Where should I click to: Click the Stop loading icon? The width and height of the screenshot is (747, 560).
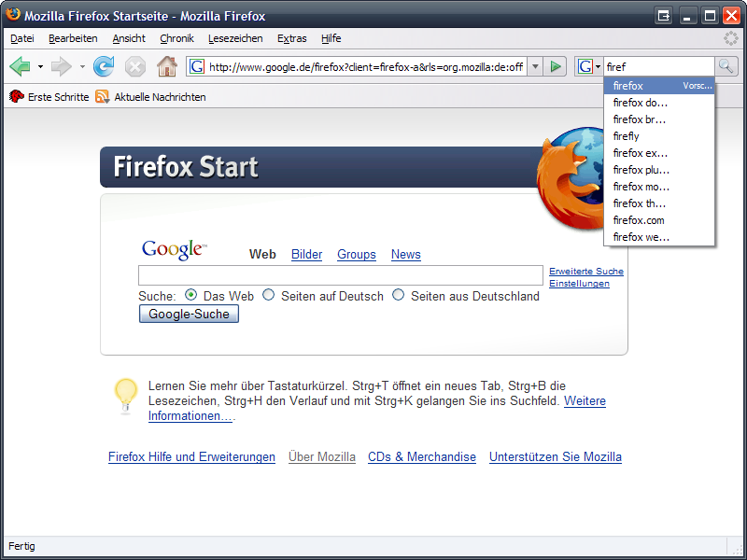point(135,66)
